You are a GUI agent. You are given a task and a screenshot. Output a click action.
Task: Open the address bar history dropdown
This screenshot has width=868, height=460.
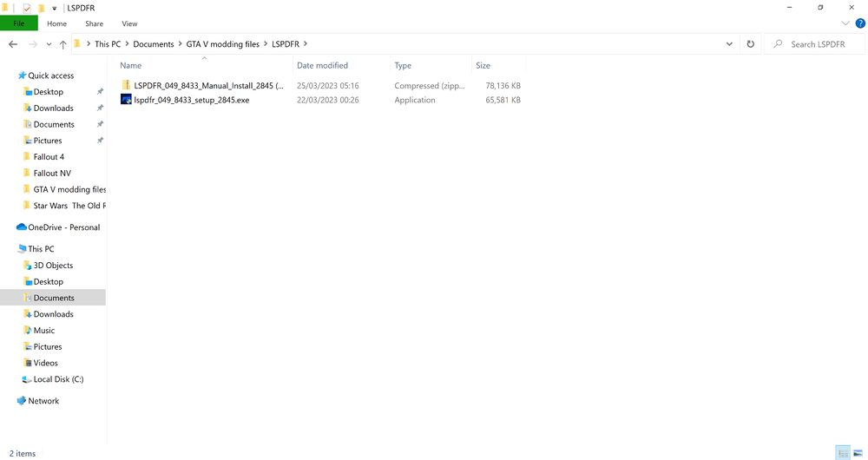[729, 44]
